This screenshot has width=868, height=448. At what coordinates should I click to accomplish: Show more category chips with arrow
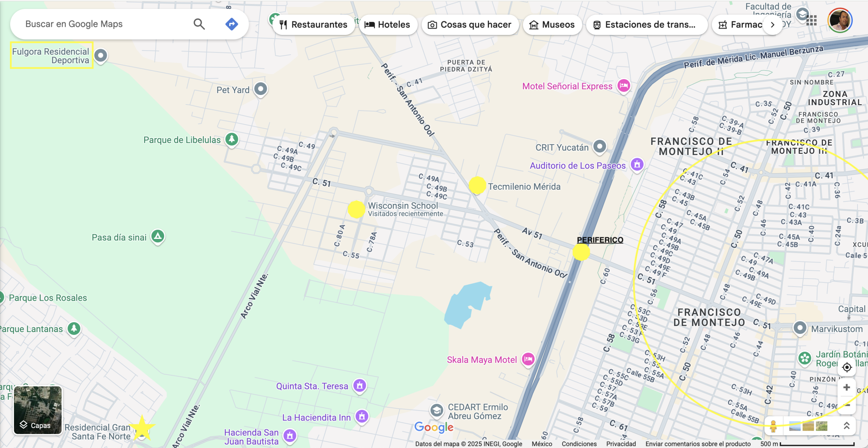773,25
